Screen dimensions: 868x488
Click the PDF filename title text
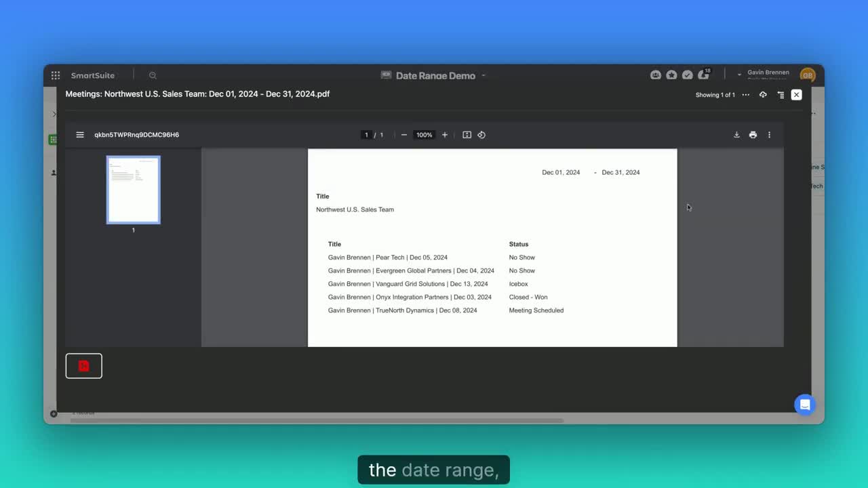pos(197,94)
